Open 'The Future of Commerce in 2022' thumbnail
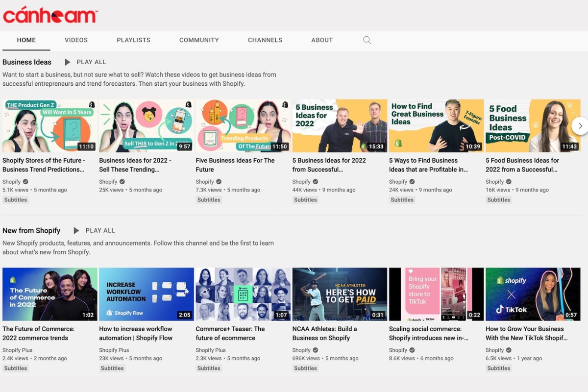The image size is (588, 392). coord(50,294)
